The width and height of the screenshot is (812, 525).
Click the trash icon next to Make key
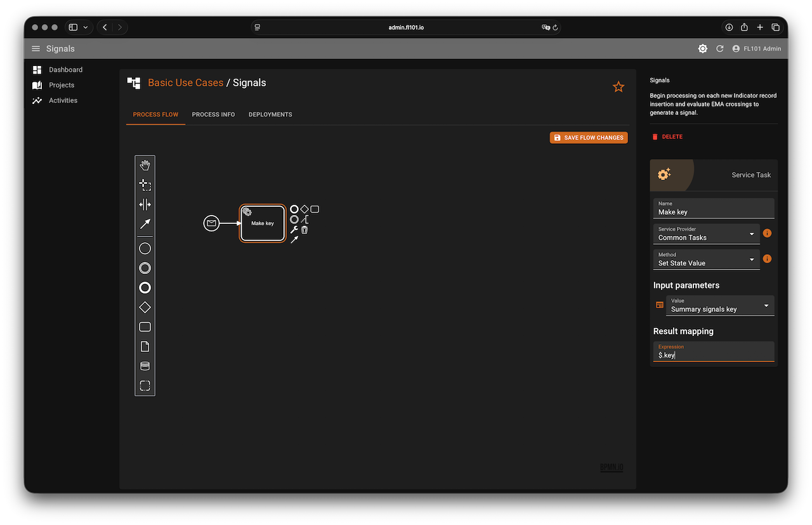pos(304,230)
